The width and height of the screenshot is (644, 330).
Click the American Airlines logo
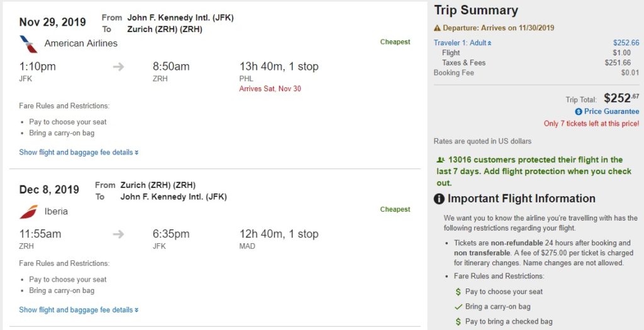tap(28, 44)
